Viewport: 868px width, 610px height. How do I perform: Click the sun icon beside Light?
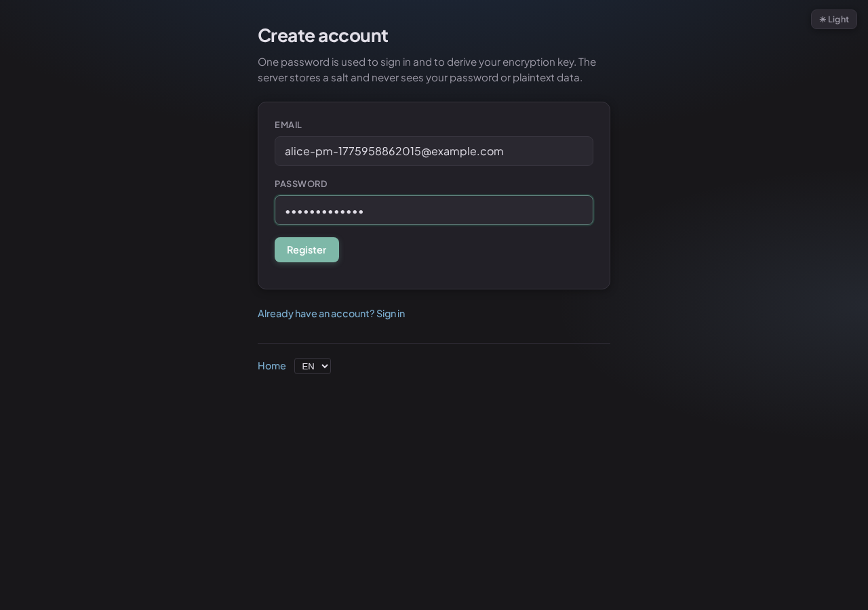point(823,19)
